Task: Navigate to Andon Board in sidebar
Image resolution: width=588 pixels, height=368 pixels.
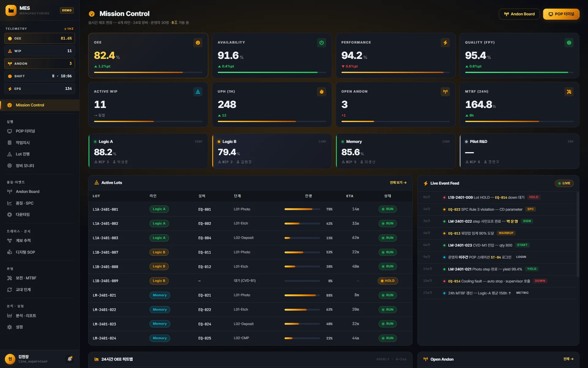Action: 40,192
